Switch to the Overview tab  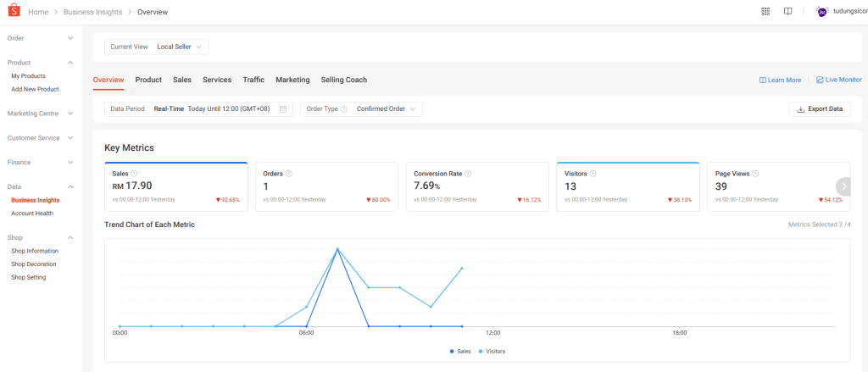108,80
